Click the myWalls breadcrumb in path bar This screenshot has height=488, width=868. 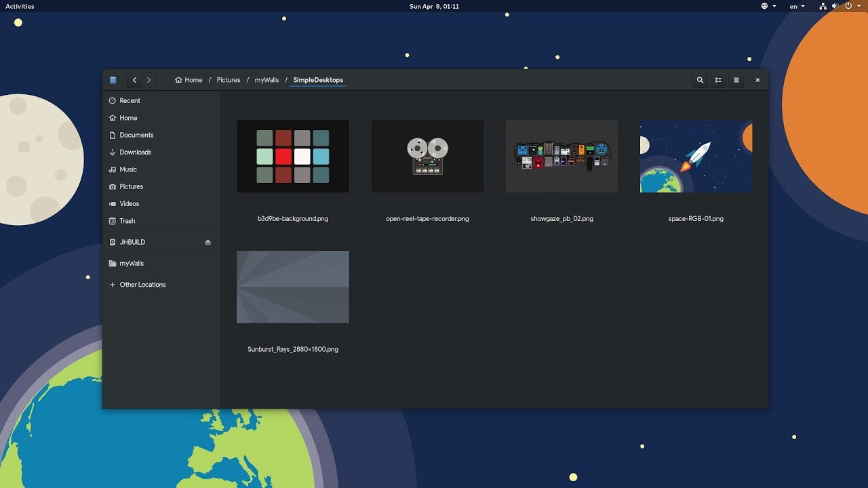(267, 80)
